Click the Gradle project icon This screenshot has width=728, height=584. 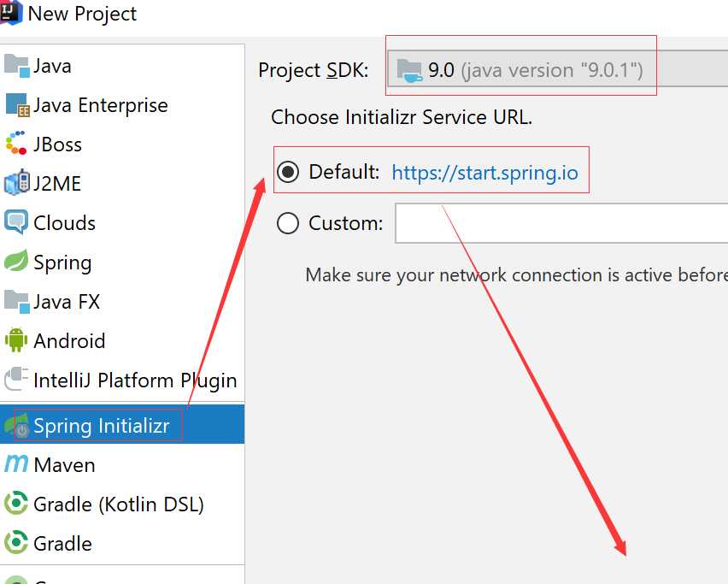coord(16,542)
